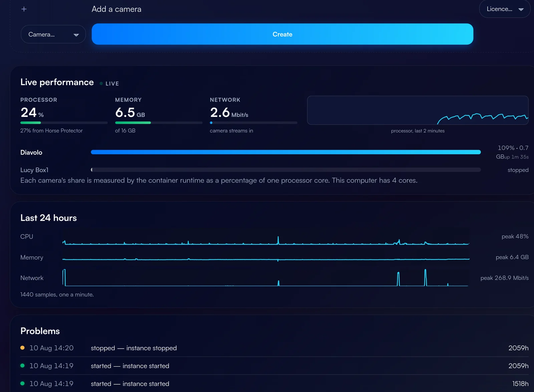The height and width of the screenshot is (392, 534).
Task: Click the 24% processor value
Action: 32,113
